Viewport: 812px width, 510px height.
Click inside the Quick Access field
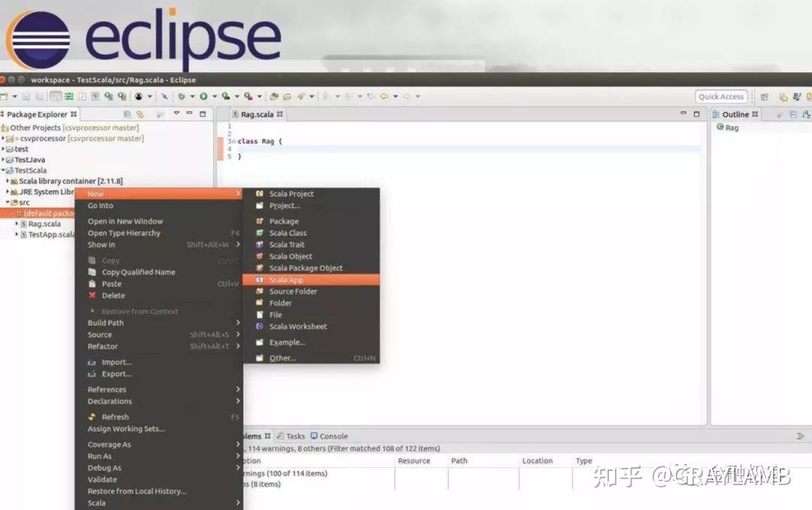click(720, 96)
